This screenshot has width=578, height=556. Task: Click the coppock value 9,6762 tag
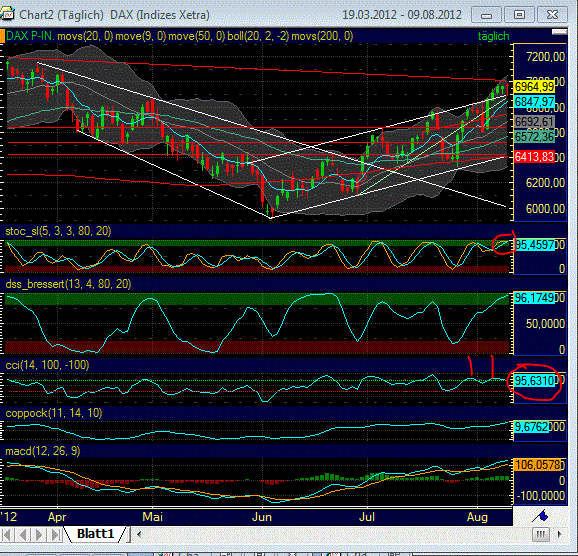coord(532,427)
